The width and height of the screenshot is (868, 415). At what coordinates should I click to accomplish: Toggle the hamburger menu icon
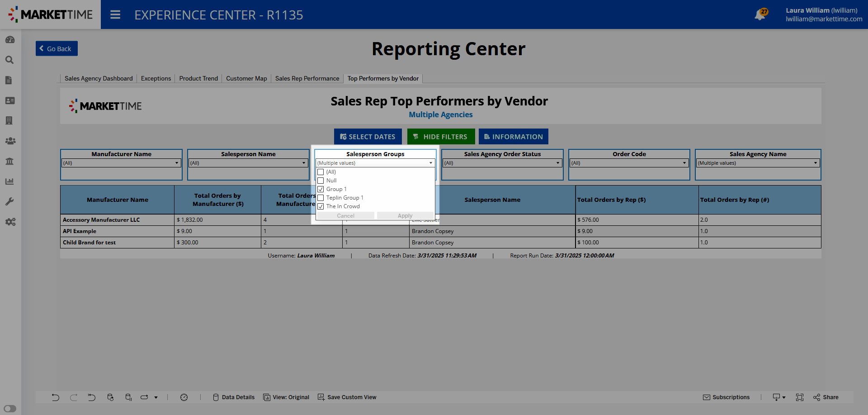pyautogui.click(x=115, y=15)
